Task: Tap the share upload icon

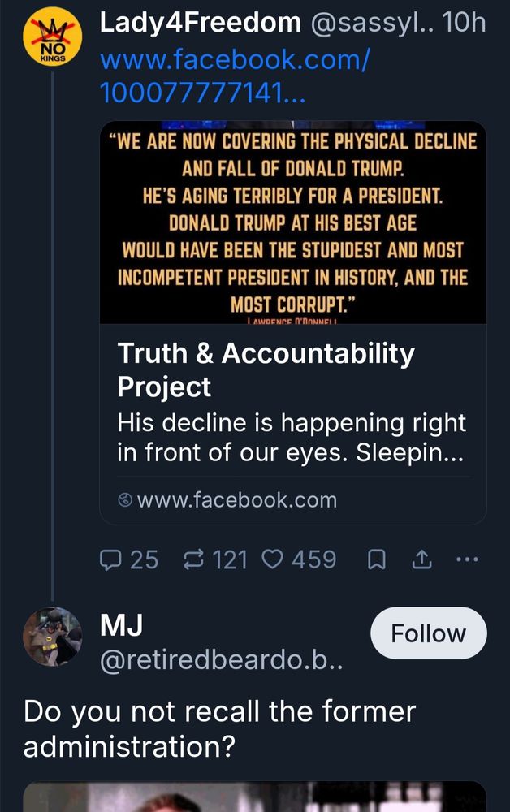Action: (422, 559)
